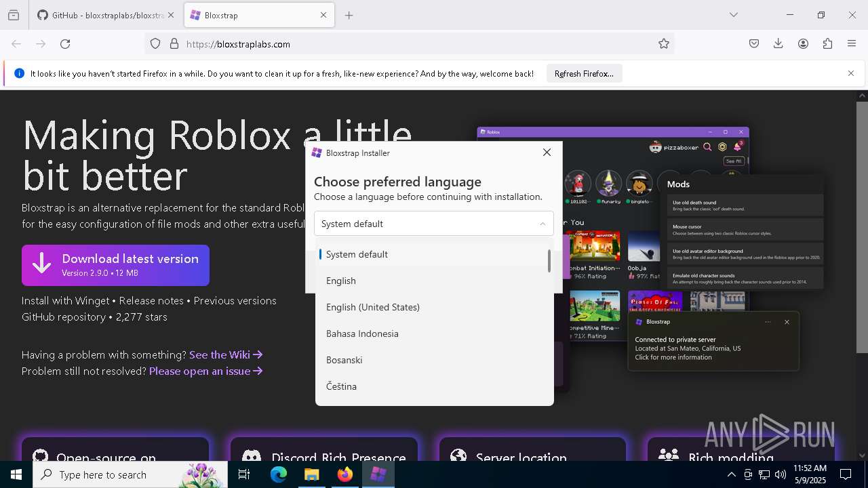
Task: Click the Server location card
Action: tap(532, 449)
